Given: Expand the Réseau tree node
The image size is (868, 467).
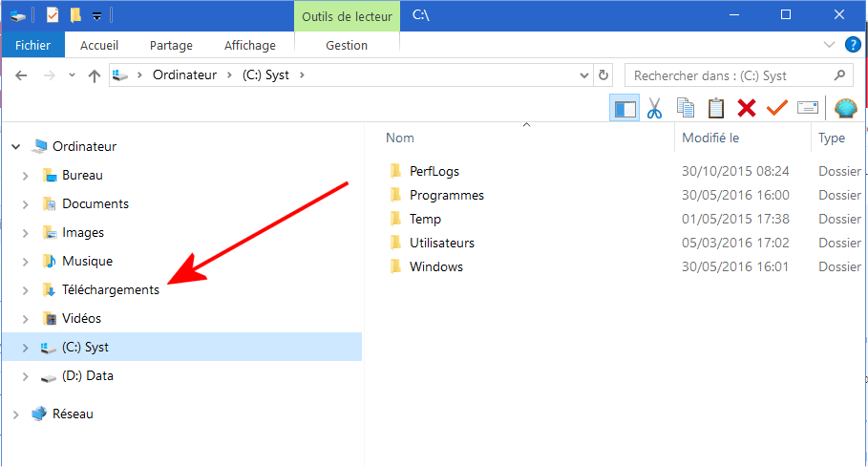Looking at the screenshot, I should (x=16, y=414).
